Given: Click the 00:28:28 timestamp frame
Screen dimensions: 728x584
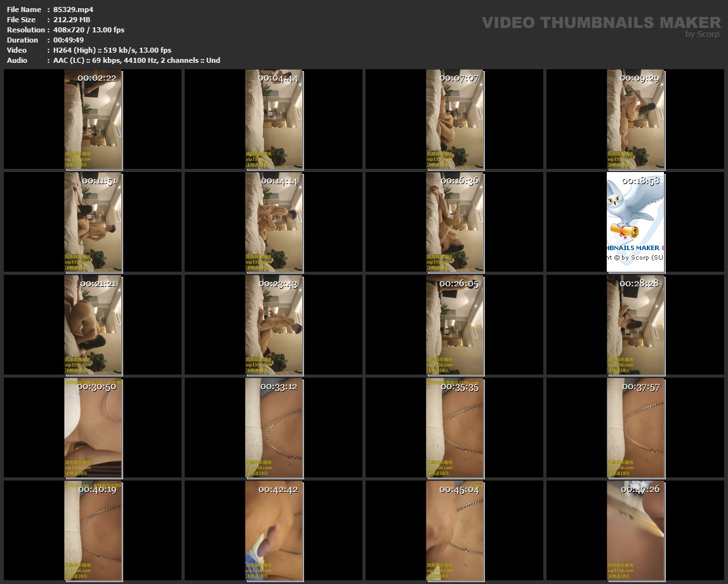Looking at the screenshot, I should pos(636,325).
